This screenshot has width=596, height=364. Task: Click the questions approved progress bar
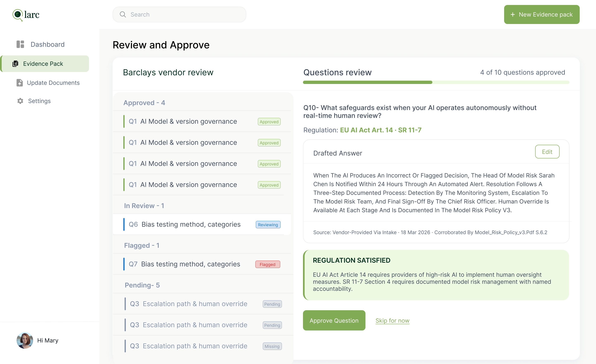[x=436, y=83]
